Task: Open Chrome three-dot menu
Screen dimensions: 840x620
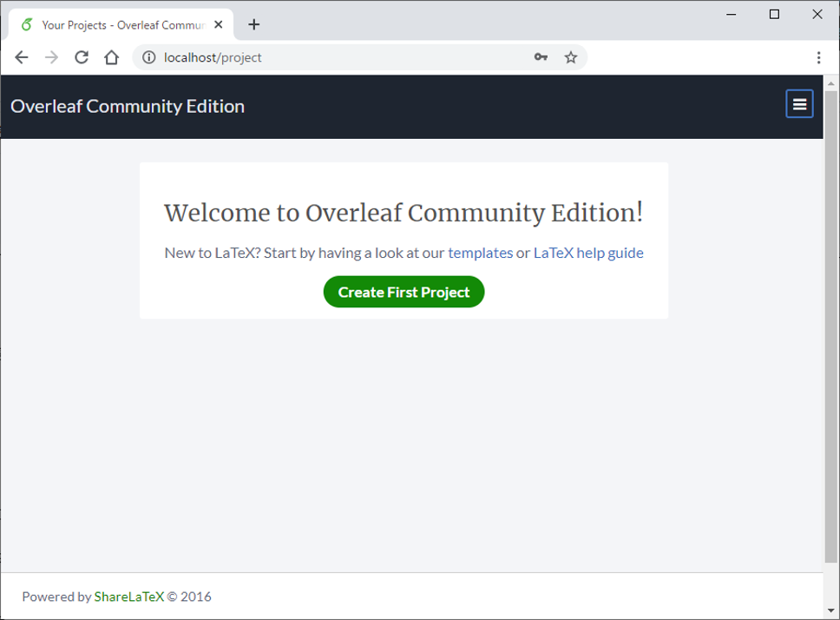Action: tap(818, 57)
